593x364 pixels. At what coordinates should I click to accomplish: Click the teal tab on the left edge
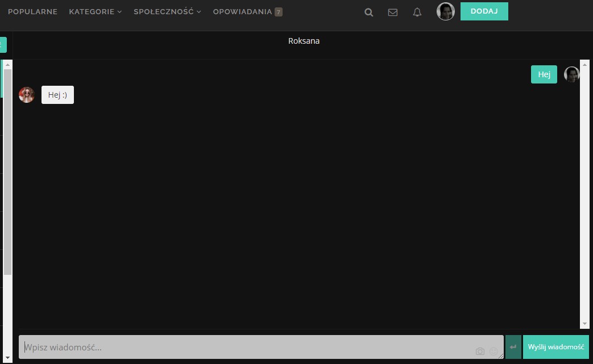(3, 45)
